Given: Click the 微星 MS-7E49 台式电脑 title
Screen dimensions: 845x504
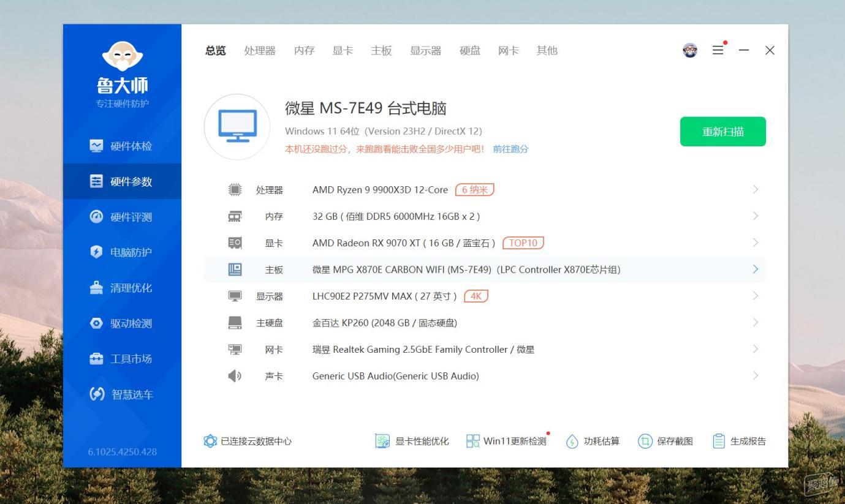Looking at the screenshot, I should point(366,109).
